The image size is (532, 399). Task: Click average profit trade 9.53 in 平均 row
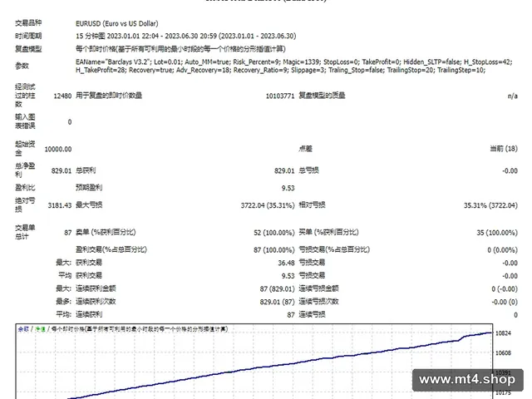pyautogui.click(x=288, y=276)
